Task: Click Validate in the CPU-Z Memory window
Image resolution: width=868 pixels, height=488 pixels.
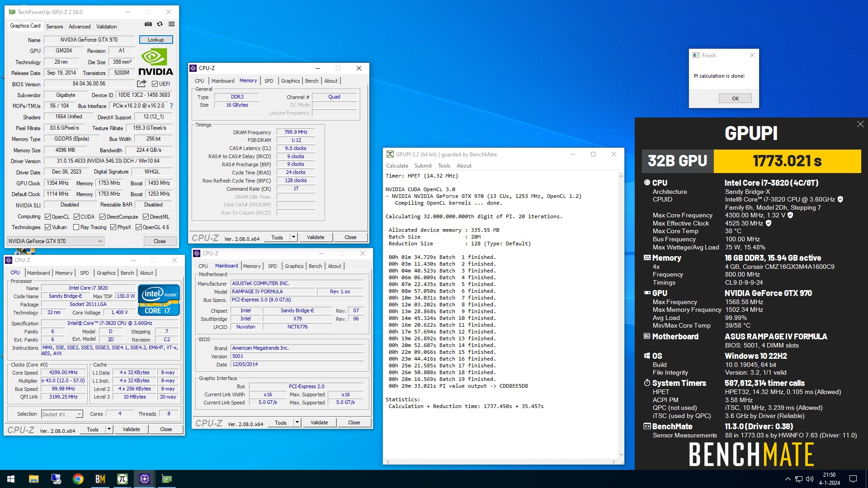Action: click(x=316, y=237)
